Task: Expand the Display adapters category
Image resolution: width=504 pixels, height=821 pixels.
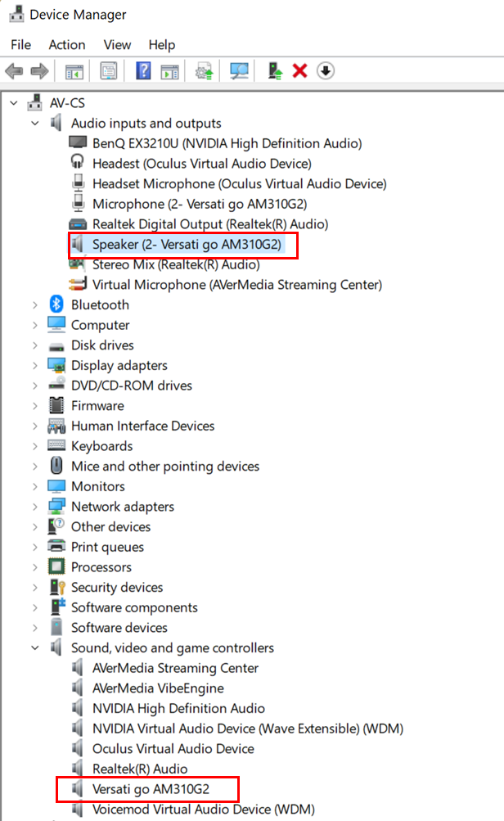Action: pos(34,365)
